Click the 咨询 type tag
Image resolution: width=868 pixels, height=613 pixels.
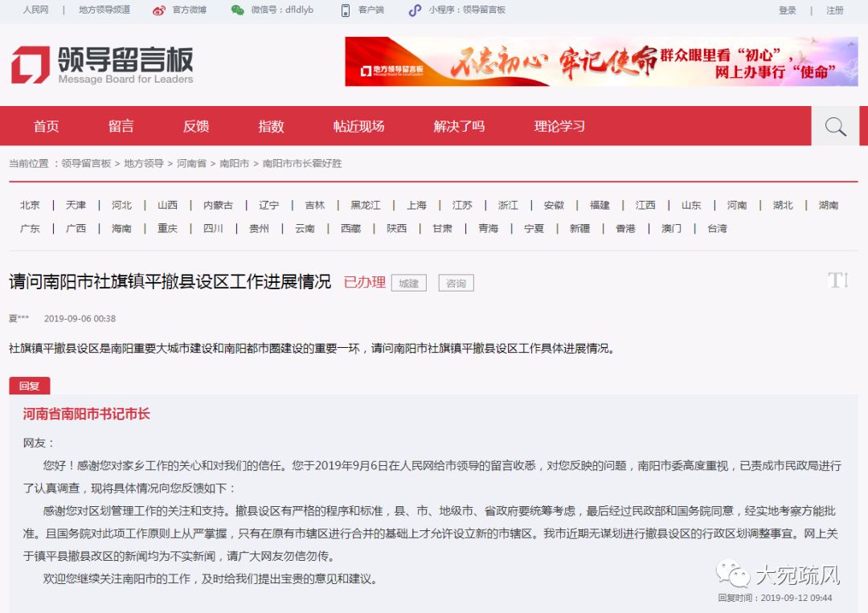pyautogui.click(x=456, y=283)
